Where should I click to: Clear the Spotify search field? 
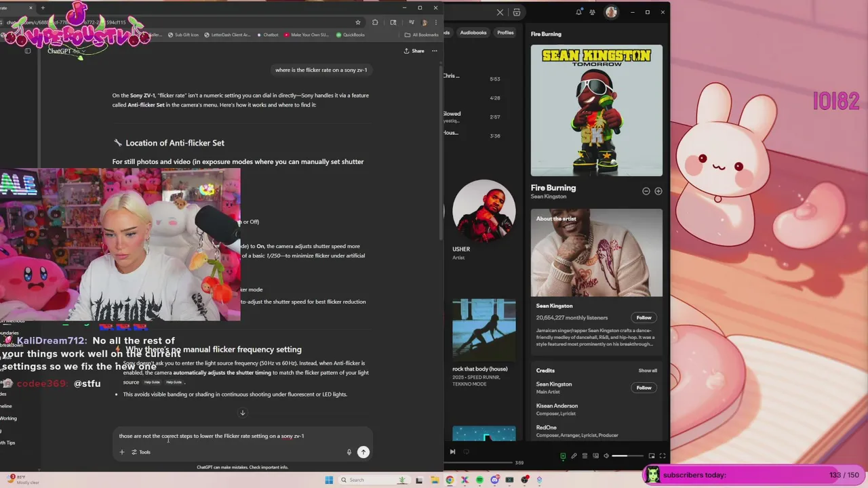500,12
